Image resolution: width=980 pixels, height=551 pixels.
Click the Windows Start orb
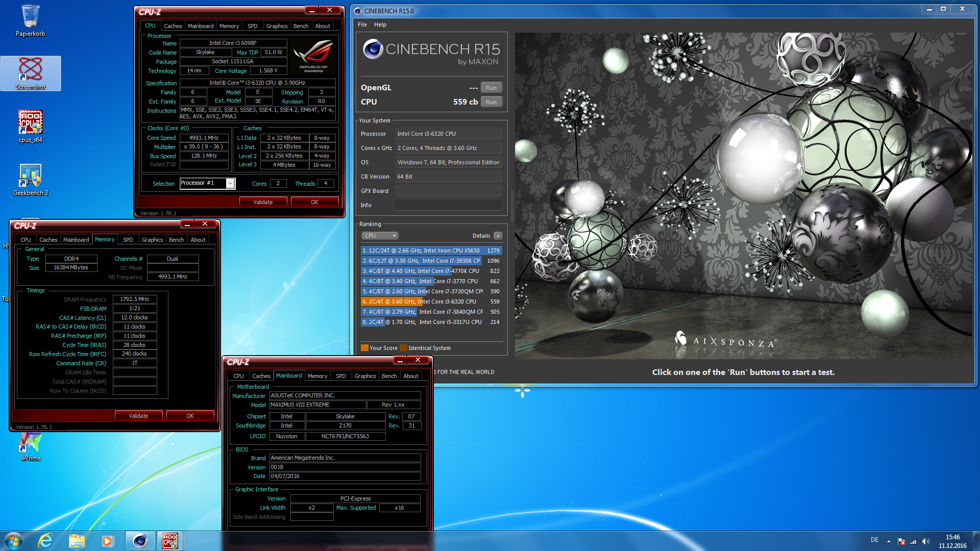click(x=14, y=541)
